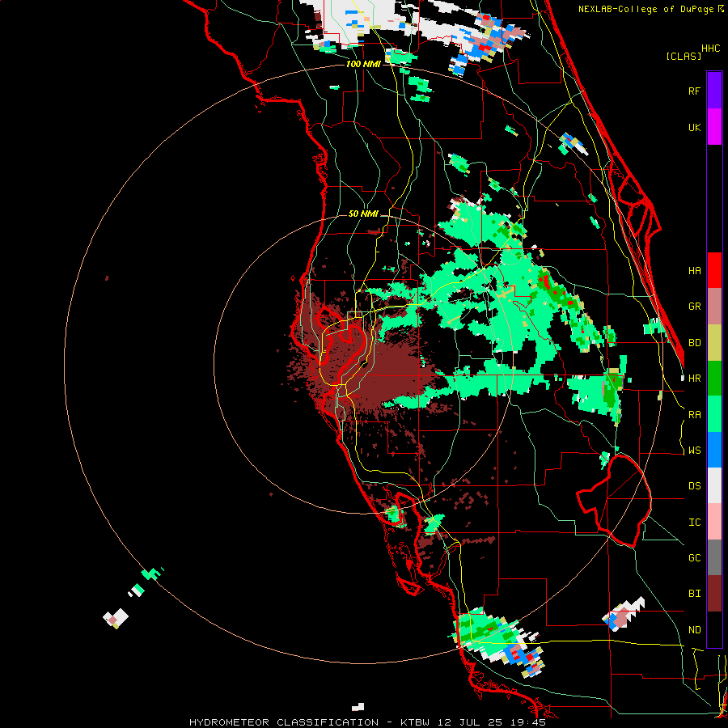Click the GC gray legend swatch
The height and width of the screenshot is (728, 728).
[x=714, y=557]
